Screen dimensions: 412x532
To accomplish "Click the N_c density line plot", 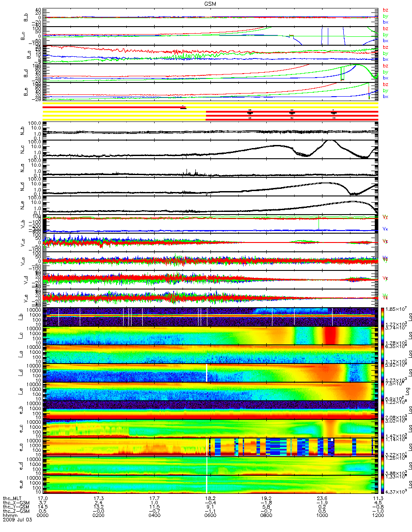I will tap(211, 149).
